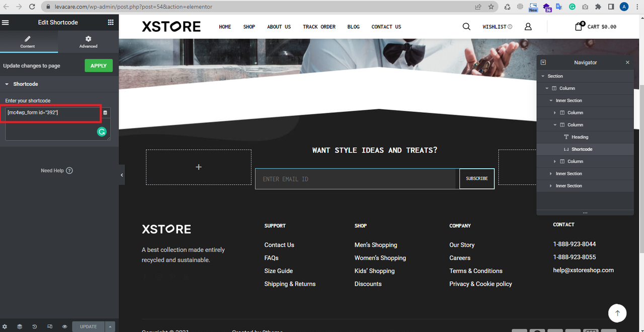The height and width of the screenshot is (332, 644).
Task: Open the SHOP menu item
Action: tap(249, 27)
